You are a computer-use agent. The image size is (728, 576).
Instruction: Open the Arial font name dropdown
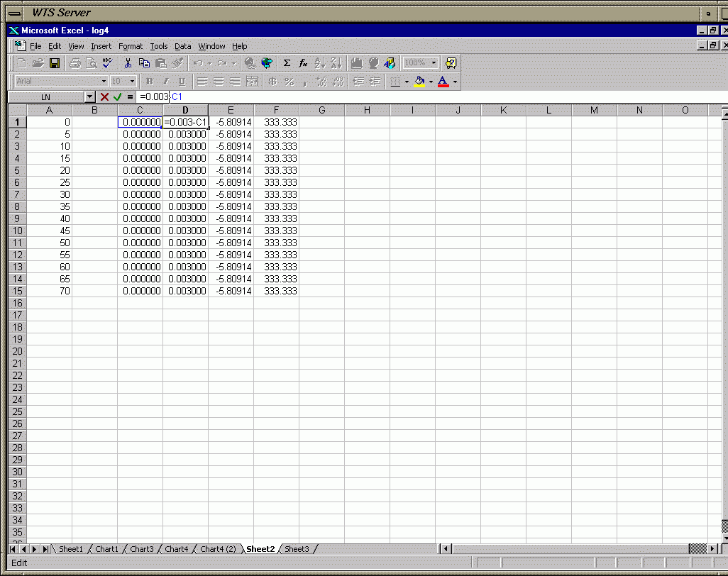click(x=104, y=82)
